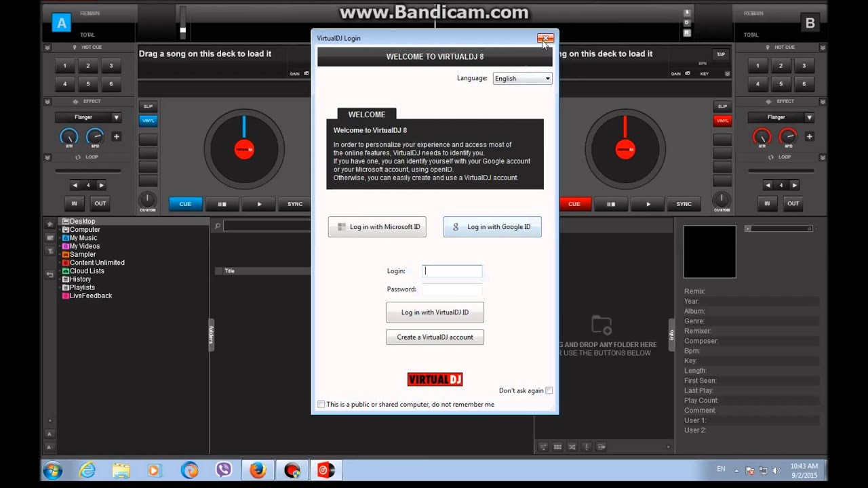Select the Computer folder icon

(x=66, y=230)
